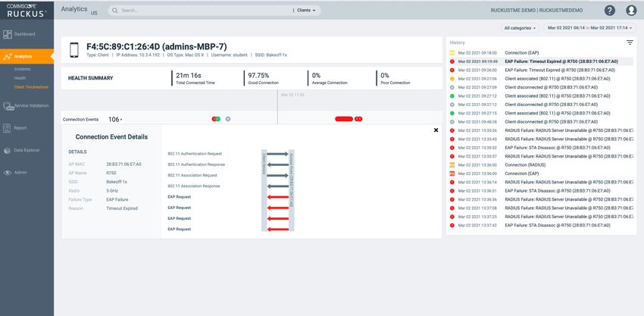Click the 802.11 Authentication Request step

coord(195,154)
